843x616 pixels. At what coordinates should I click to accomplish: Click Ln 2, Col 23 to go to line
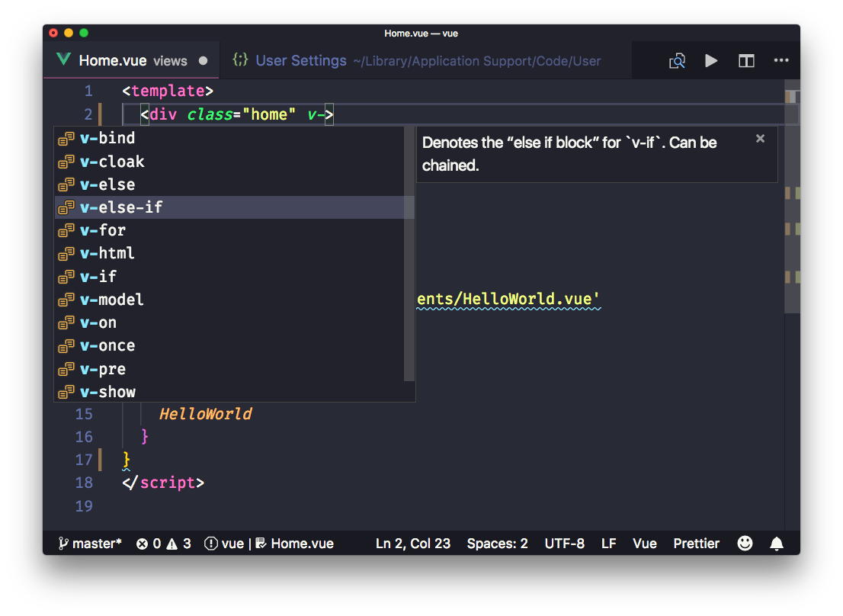click(x=412, y=544)
